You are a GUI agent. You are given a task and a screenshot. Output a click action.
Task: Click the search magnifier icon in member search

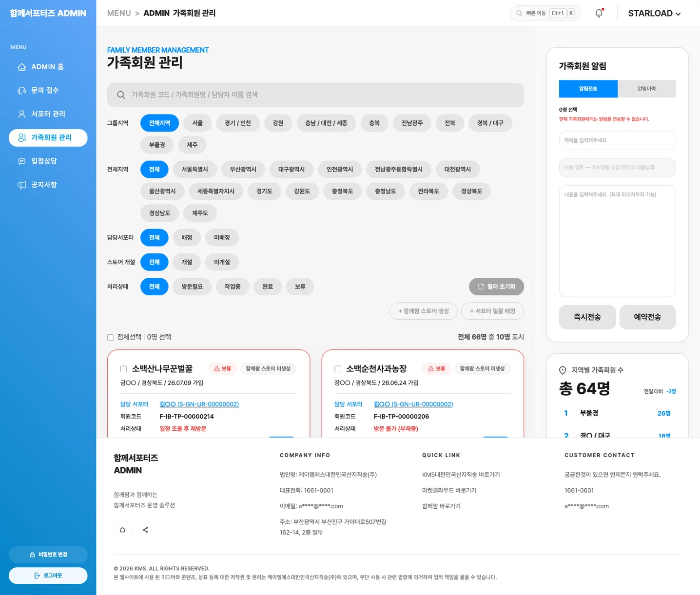[x=121, y=95]
